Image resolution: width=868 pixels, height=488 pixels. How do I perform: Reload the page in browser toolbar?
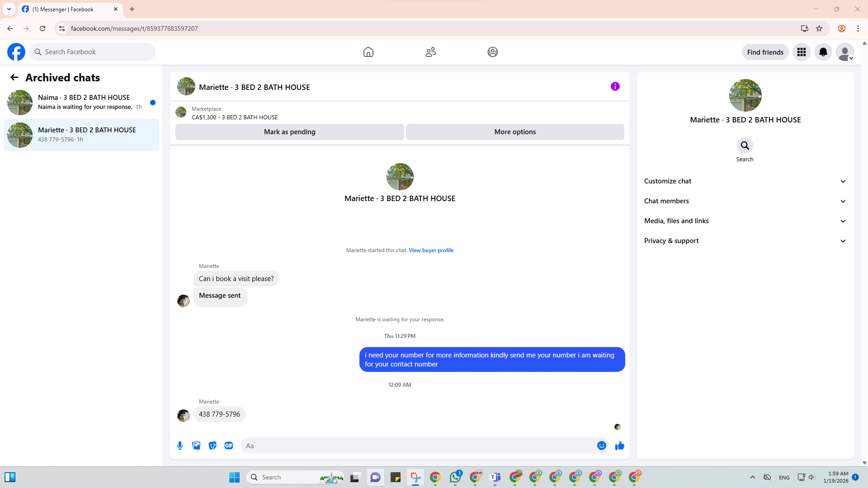(42, 28)
